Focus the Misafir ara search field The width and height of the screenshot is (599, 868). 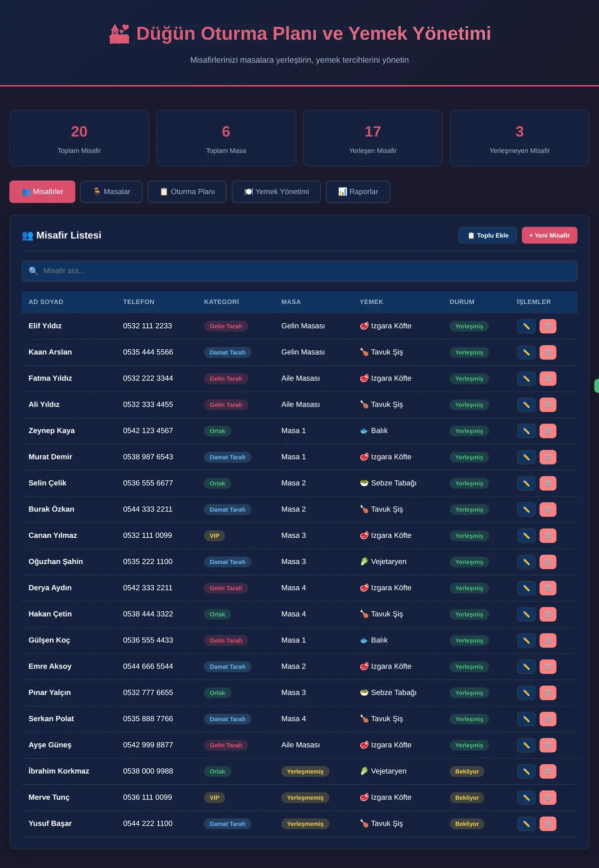click(299, 271)
